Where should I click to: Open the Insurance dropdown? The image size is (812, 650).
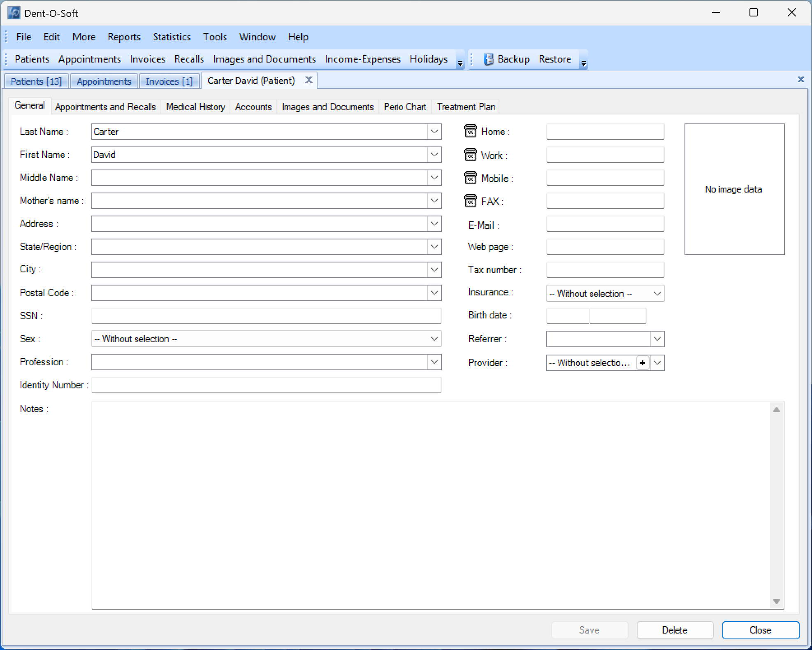[x=657, y=293]
